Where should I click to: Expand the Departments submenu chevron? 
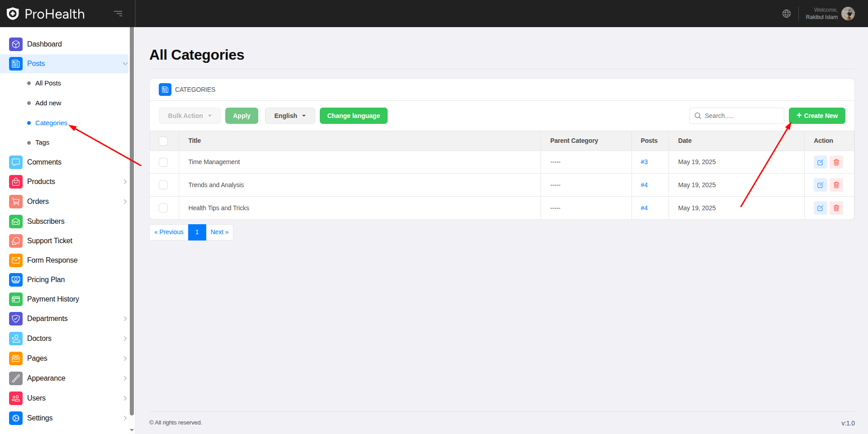coord(125,319)
